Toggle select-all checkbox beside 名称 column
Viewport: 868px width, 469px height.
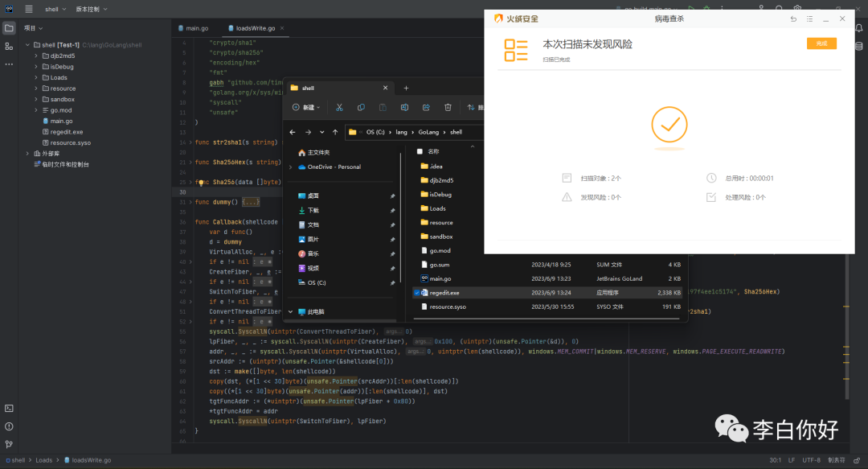420,151
